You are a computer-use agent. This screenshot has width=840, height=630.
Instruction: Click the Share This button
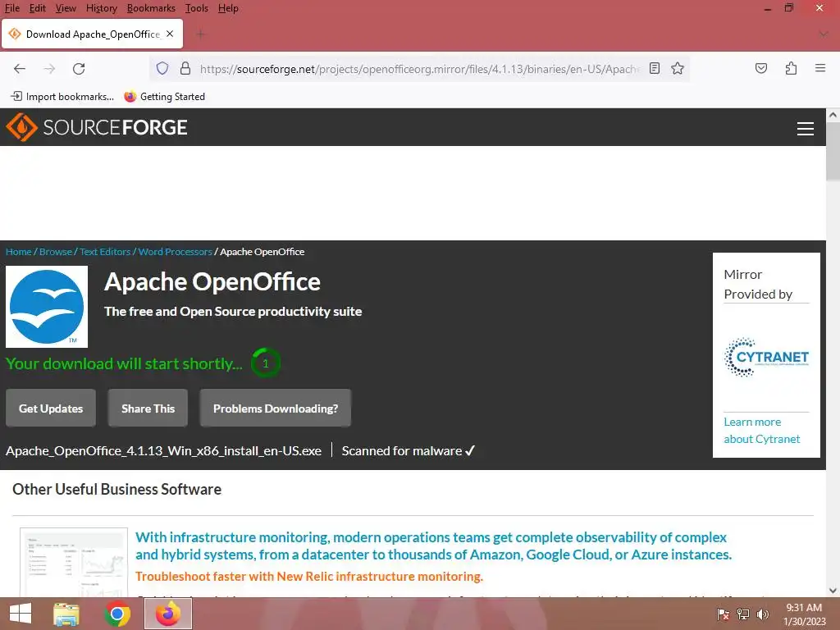148,409
